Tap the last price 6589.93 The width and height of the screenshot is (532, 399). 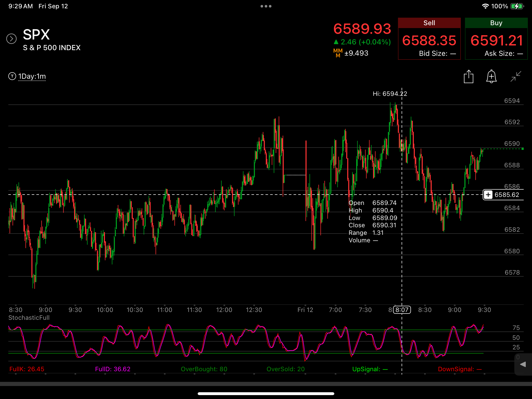[362, 29]
